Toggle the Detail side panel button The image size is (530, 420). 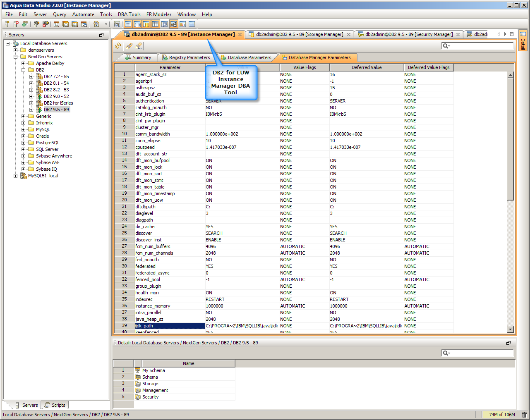point(523,41)
